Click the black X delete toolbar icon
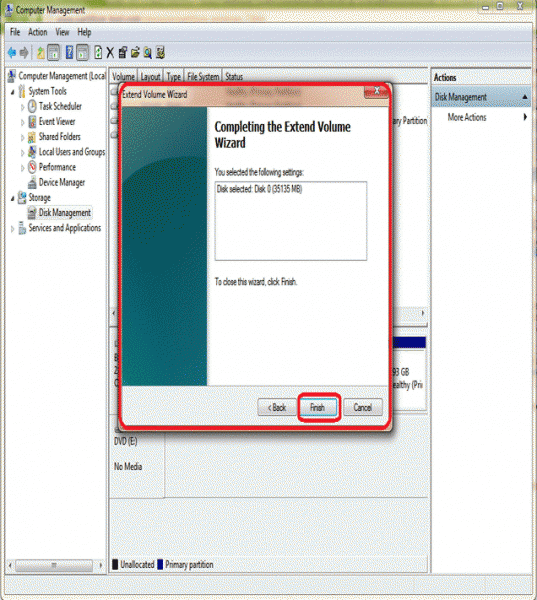Image resolution: width=537 pixels, height=600 pixels. click(x=110, y=52)
